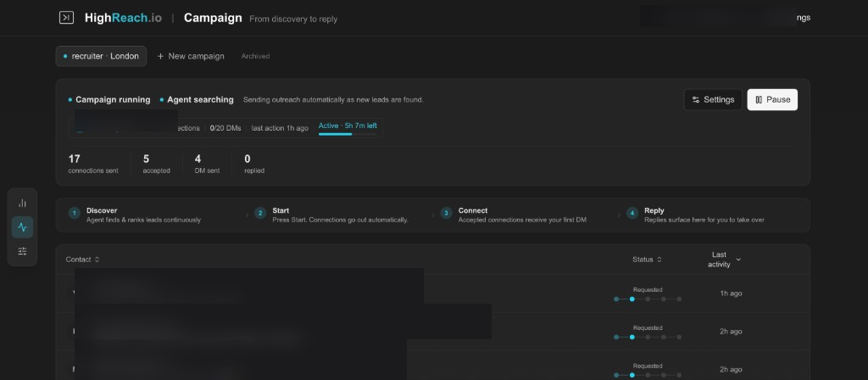Click step 4 Reply number badge
868x380 pixels.
pyautogui.click(x=632, y=213)
